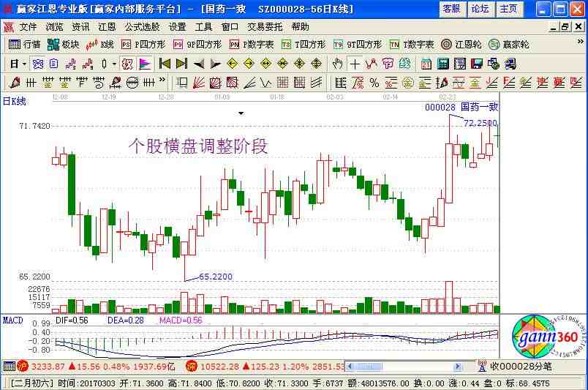Move the chart forward with the black right arrow
This screenshot has height=390, width=588.
(216, 64)
